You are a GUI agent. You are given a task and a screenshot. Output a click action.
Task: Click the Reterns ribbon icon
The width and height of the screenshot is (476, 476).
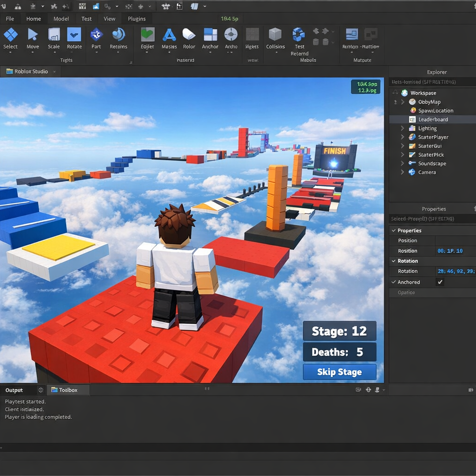(119, 34)
